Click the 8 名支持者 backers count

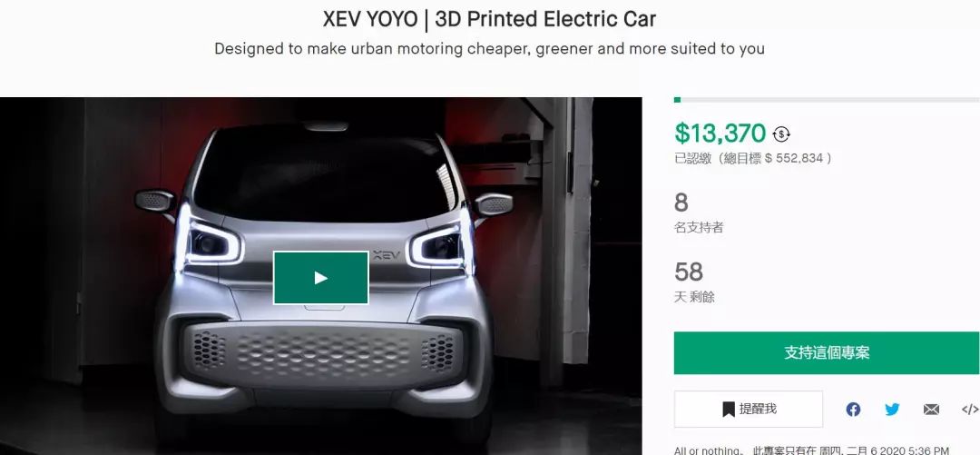[x=698, y=213]
